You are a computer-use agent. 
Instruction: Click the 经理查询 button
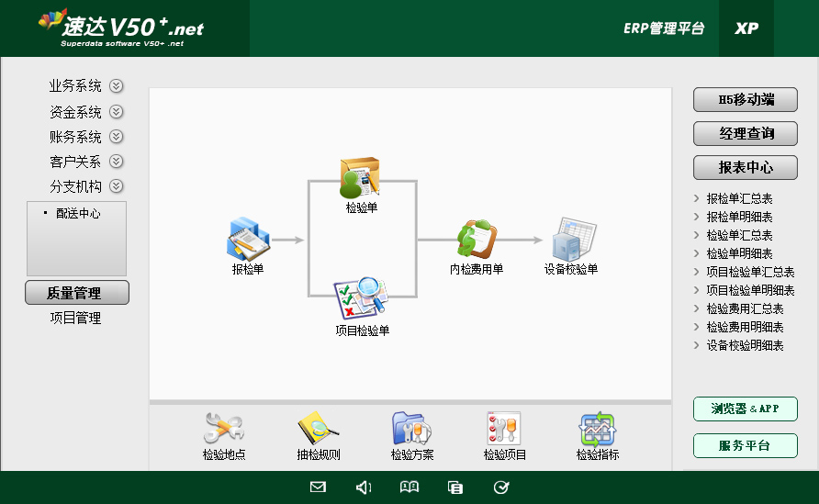point(746,134)
